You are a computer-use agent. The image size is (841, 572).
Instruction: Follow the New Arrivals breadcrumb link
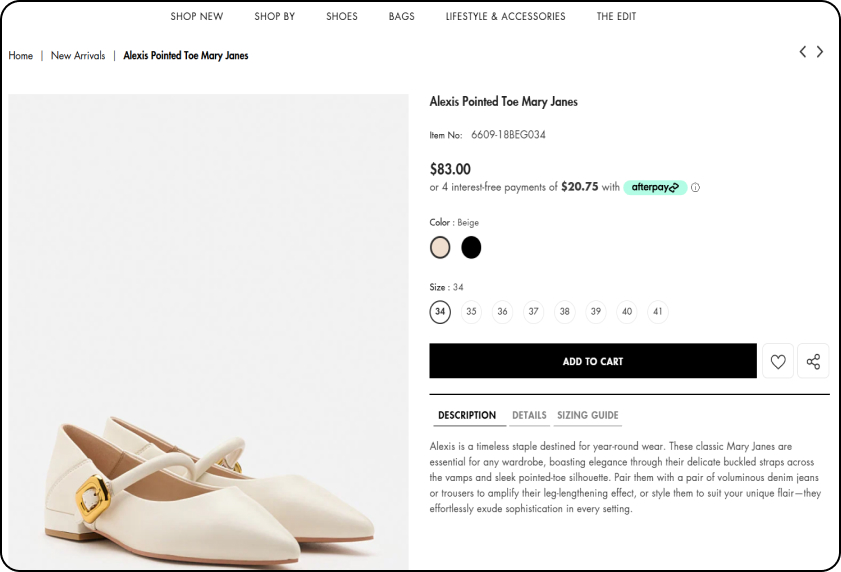[x=78, y=55]
